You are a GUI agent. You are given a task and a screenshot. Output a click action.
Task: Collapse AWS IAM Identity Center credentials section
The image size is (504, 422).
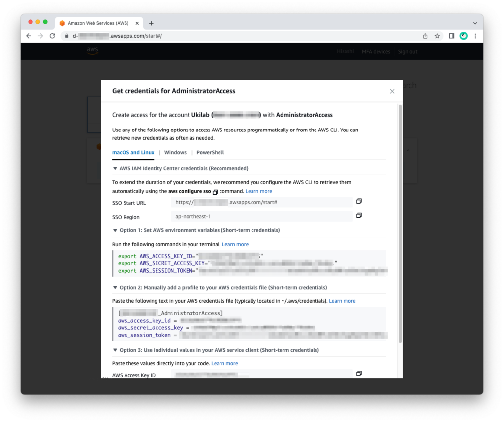tap(115, 168)
